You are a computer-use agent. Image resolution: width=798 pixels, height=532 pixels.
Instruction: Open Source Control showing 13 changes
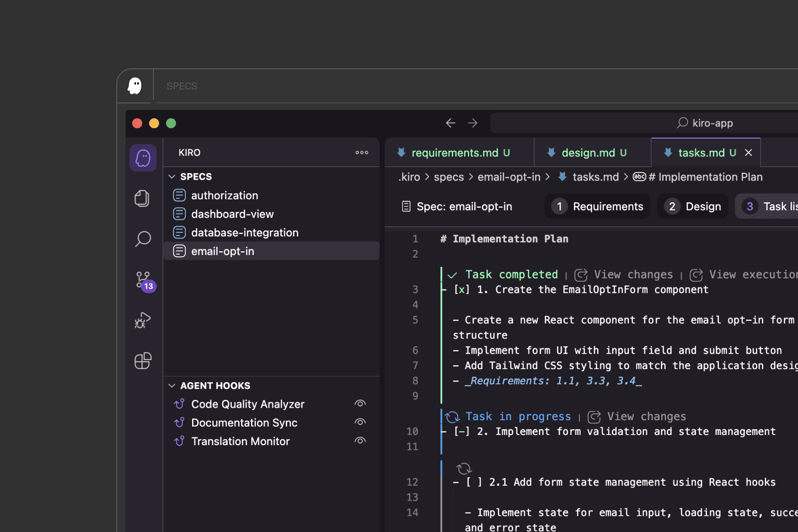(142, 279)
